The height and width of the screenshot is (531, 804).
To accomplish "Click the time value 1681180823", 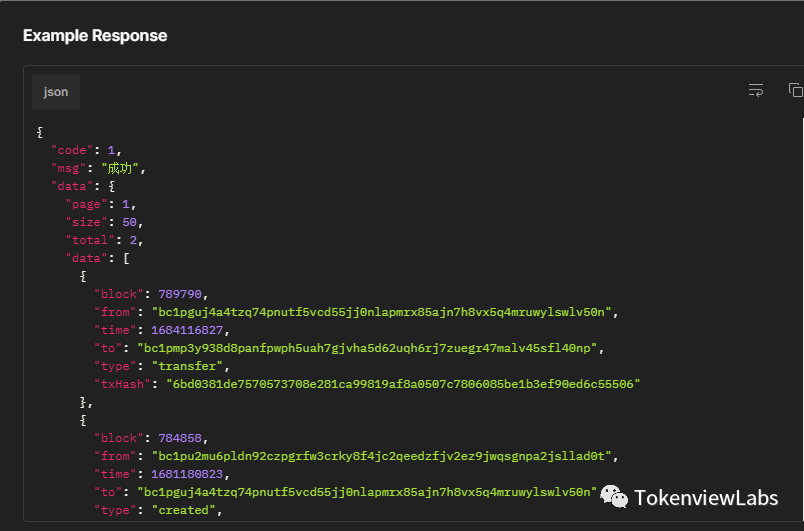I will (x=187, y=474).
